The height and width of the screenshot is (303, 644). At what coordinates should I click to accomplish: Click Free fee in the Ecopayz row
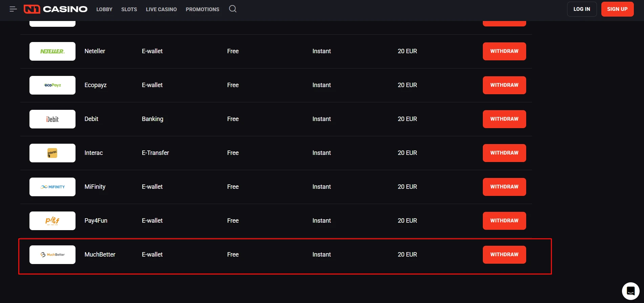pos(233,85)
